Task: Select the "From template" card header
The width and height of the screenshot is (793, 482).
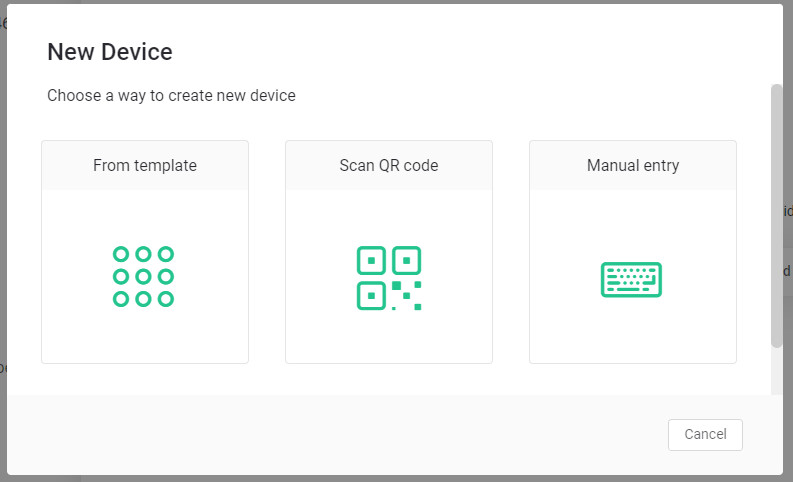Action: [x=145, y=166]
